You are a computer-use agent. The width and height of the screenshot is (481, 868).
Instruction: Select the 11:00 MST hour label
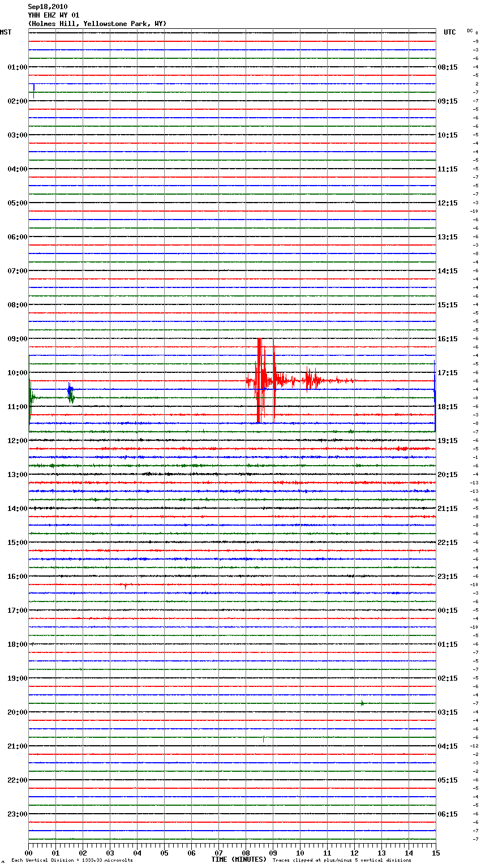pos(17,407)
